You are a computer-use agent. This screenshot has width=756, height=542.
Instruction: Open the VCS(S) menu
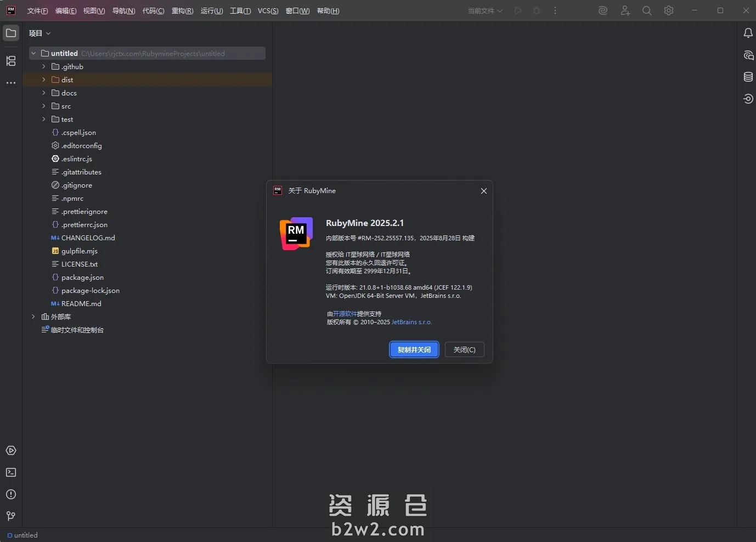tap(268, 10)
